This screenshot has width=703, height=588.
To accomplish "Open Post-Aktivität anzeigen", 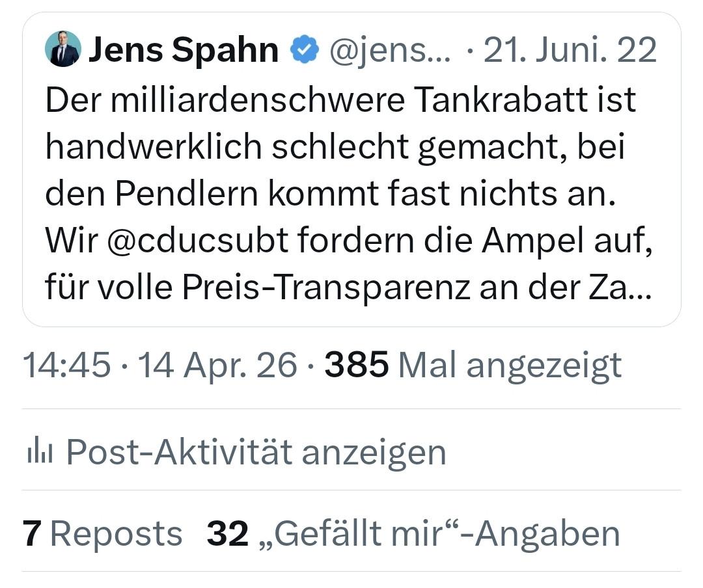I will 237,452.
